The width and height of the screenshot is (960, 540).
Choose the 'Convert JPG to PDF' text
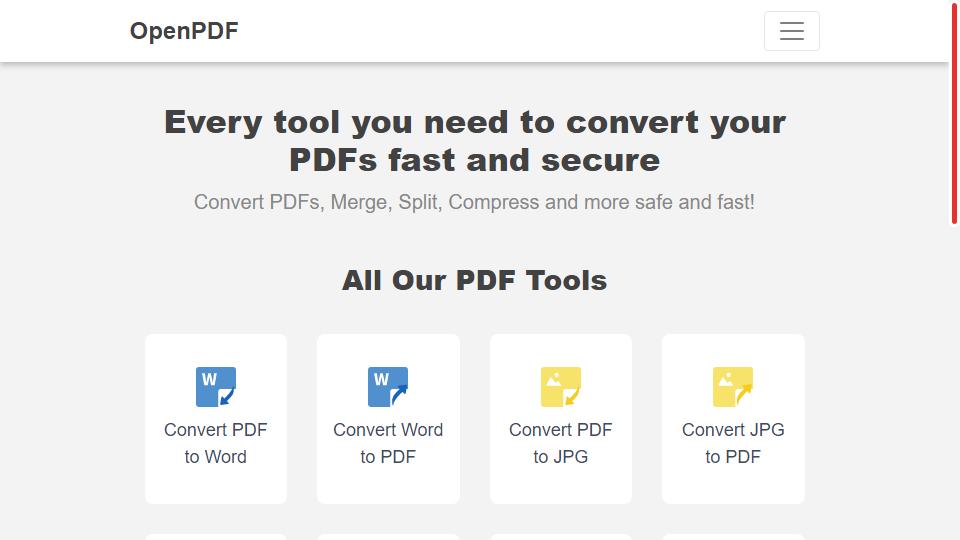point(733,443)
